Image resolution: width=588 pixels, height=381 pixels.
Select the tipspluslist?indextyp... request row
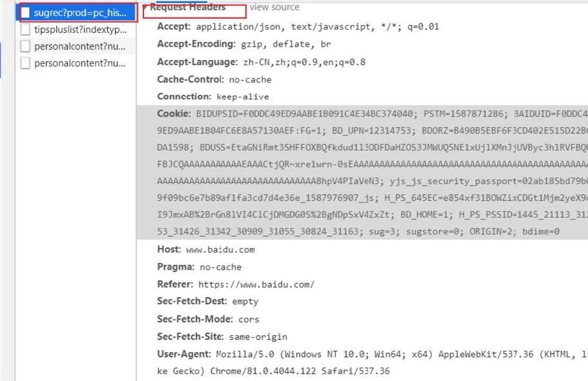(x=76, y=30)
